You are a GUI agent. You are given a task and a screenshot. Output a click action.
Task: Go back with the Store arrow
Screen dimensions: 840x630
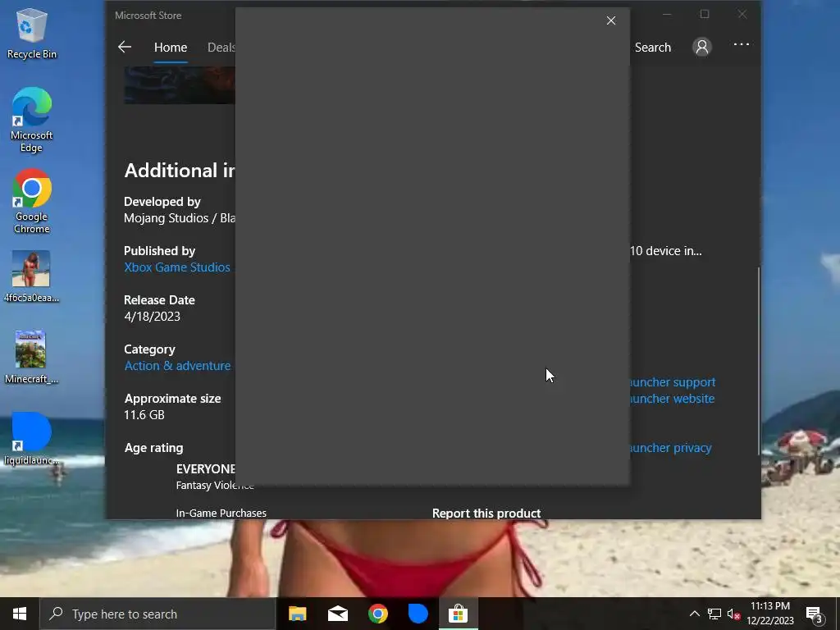(x=125, y=47)
